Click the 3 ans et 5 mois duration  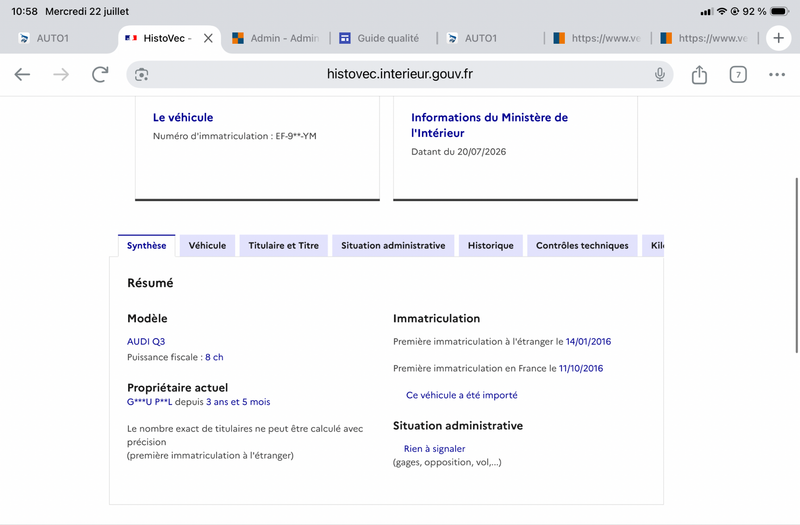pyautogui.click(x=238, y=402)
